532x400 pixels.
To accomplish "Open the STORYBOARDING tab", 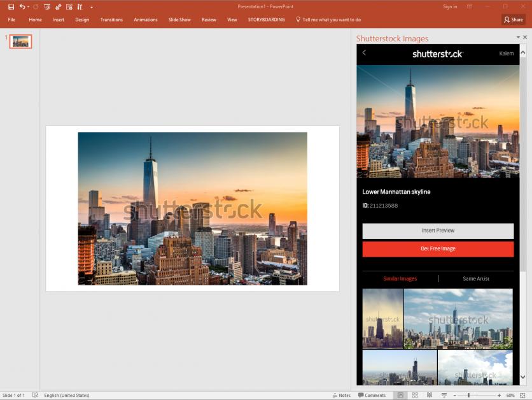I will coord(267,20).
